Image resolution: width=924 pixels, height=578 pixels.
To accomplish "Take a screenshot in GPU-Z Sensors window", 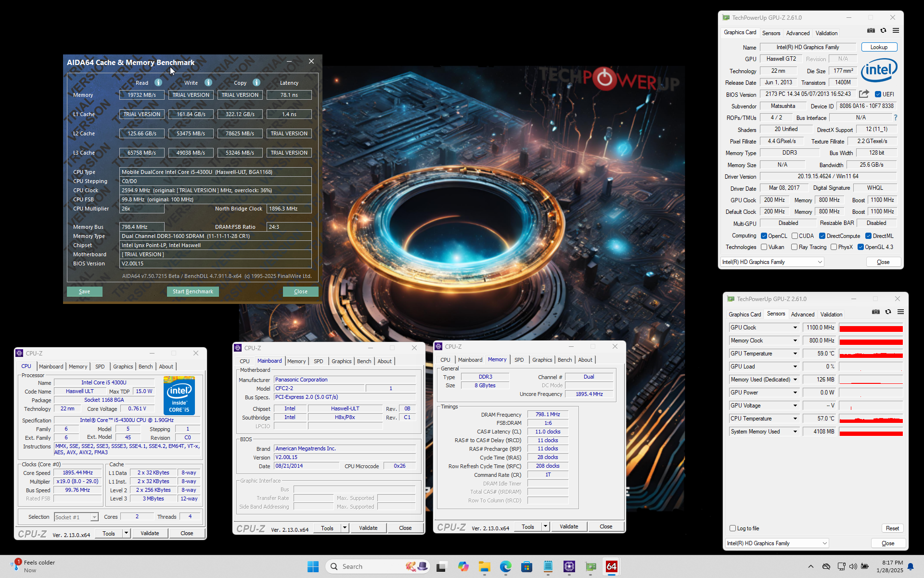I will click(x=876, y=312).
